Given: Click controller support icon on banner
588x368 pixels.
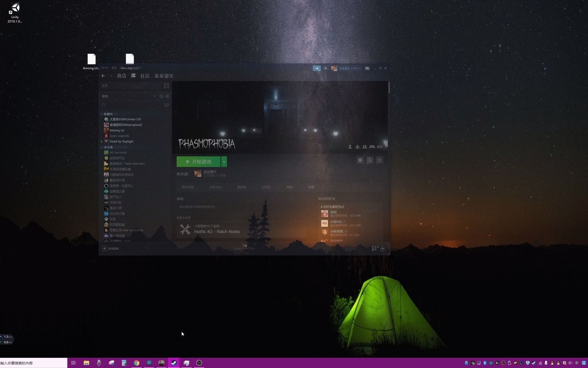Looking at the screenshot, I should pyautogui.click(x=372, y=147).
